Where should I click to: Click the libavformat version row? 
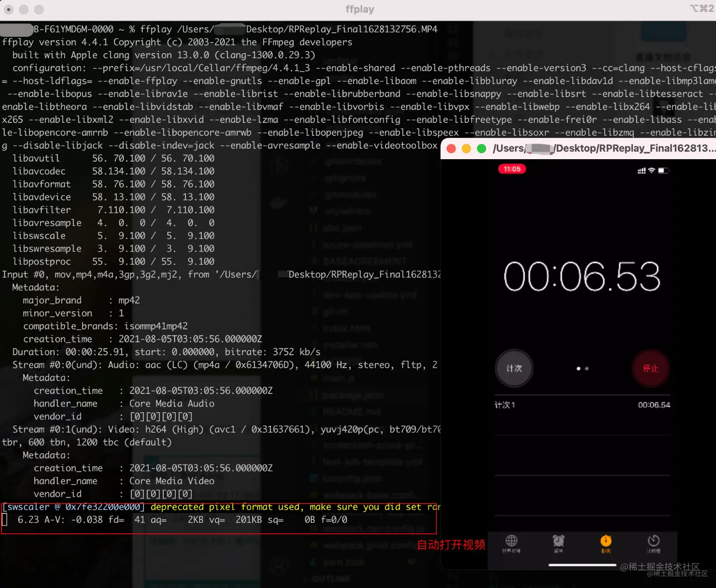point(113,184)
